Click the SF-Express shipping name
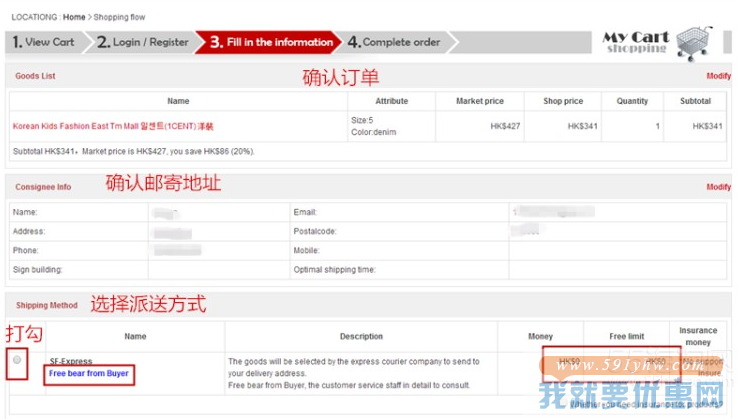The height and width of the screenshot is (419, 738). point(71,361)
